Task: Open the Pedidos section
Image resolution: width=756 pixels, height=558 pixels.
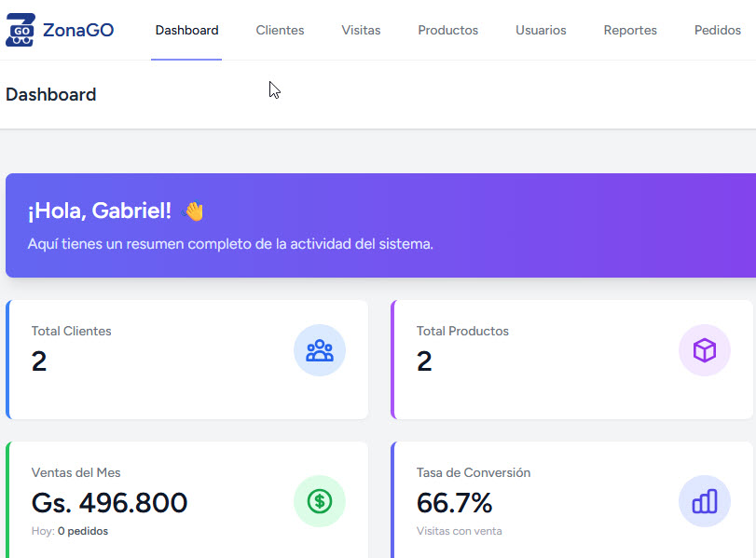Action: coord(717,30)
